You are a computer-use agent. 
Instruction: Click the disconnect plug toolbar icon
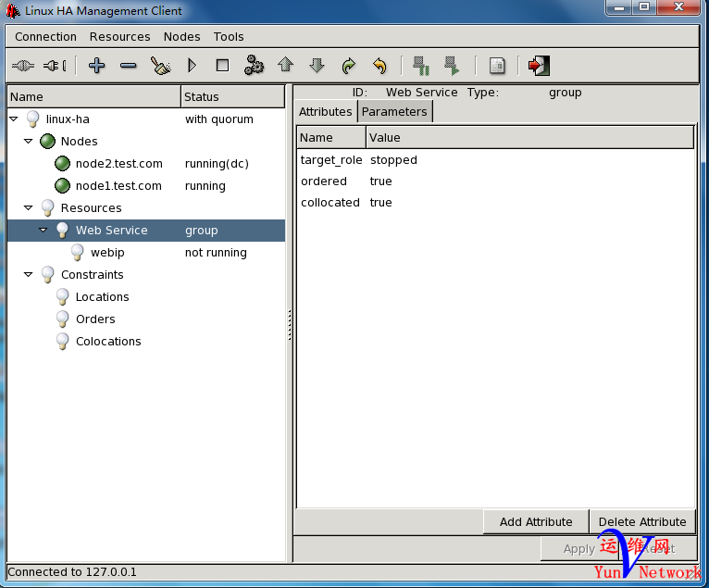coord(55,66)
